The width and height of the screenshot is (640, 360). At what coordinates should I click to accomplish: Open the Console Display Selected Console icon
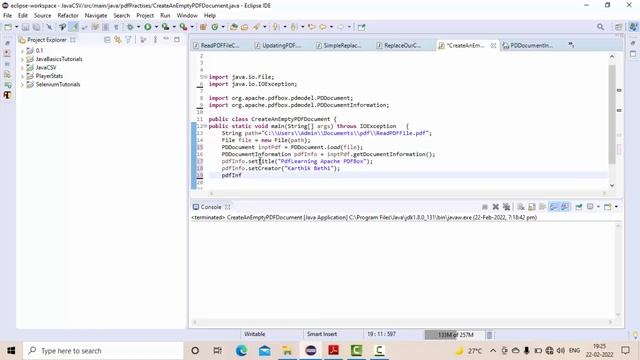[590, 207]
